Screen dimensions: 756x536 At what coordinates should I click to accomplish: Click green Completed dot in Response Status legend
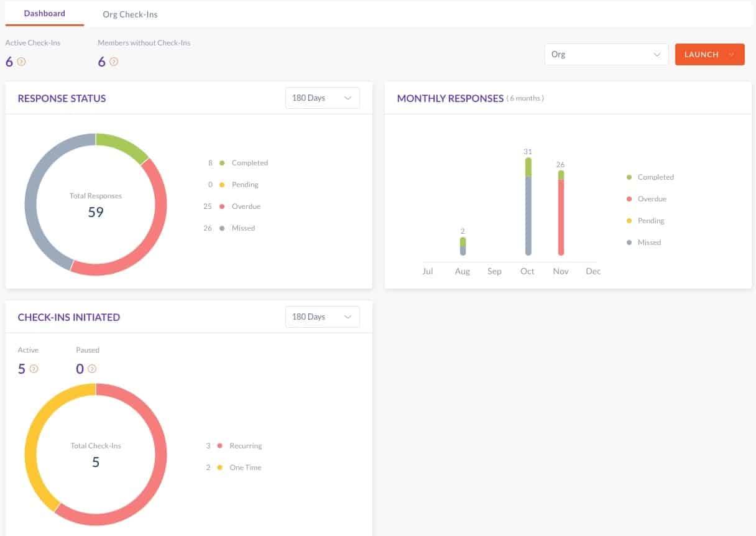[222, 163]
